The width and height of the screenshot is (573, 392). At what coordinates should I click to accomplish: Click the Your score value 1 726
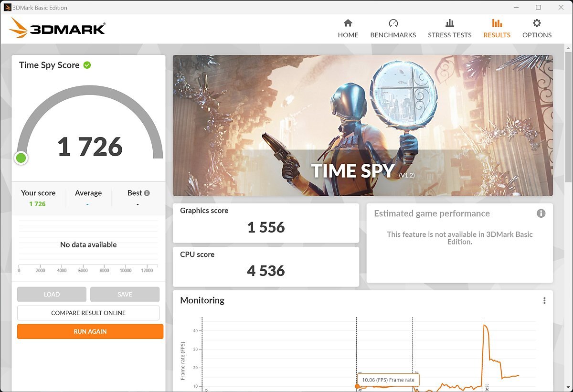pos(37,204)
